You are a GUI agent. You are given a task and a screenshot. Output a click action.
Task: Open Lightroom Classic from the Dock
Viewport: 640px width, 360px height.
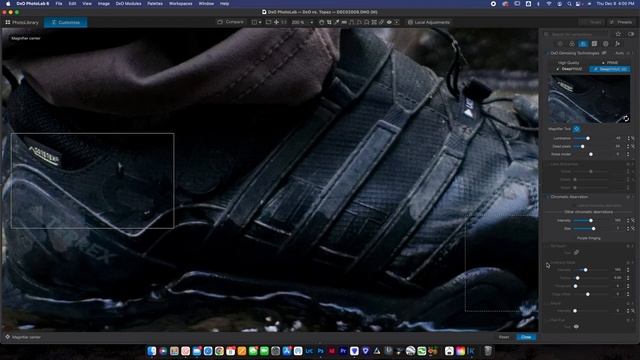pos(309,351)
